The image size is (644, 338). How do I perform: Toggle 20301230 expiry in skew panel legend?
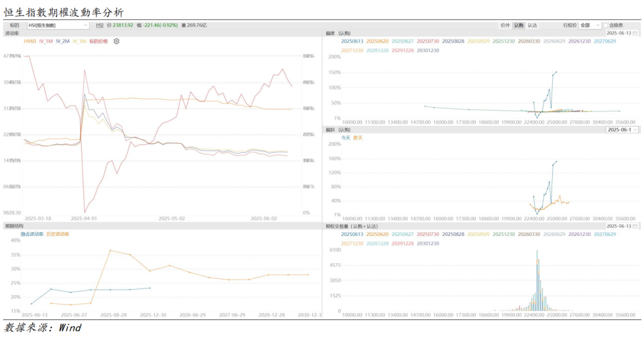click(x=428, y=50)
